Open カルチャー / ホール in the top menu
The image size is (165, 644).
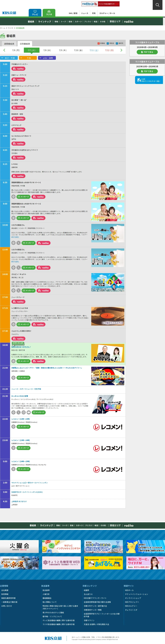(107, 13)
